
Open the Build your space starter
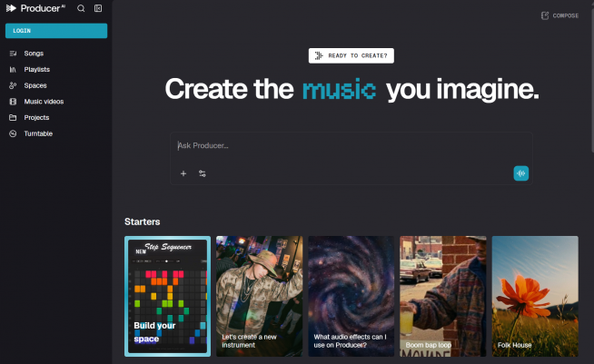(x=167, y=296)
